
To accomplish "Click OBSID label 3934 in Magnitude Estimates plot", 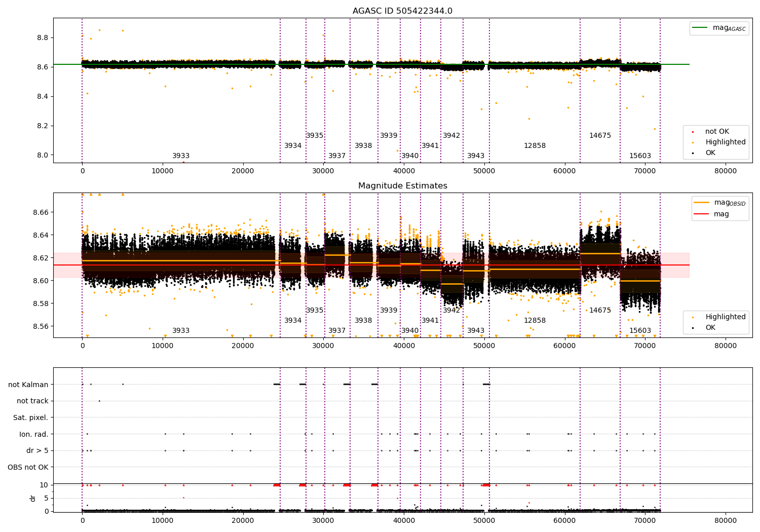I will (293, 321).
